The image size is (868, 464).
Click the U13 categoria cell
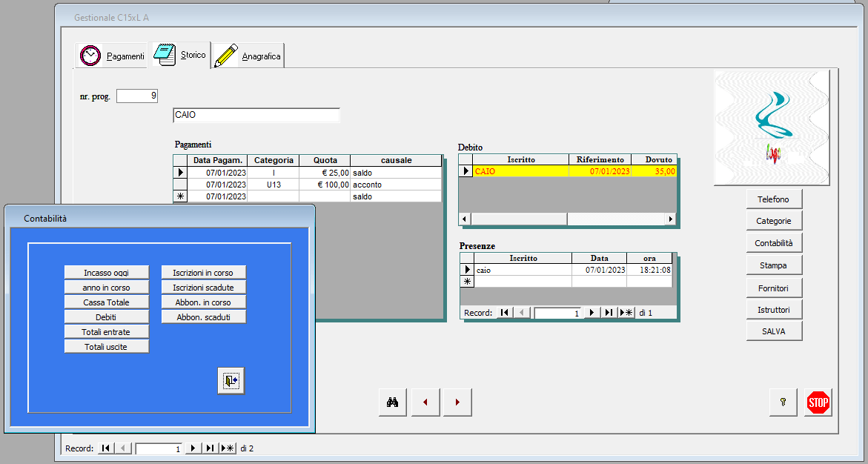click(274, 185)
